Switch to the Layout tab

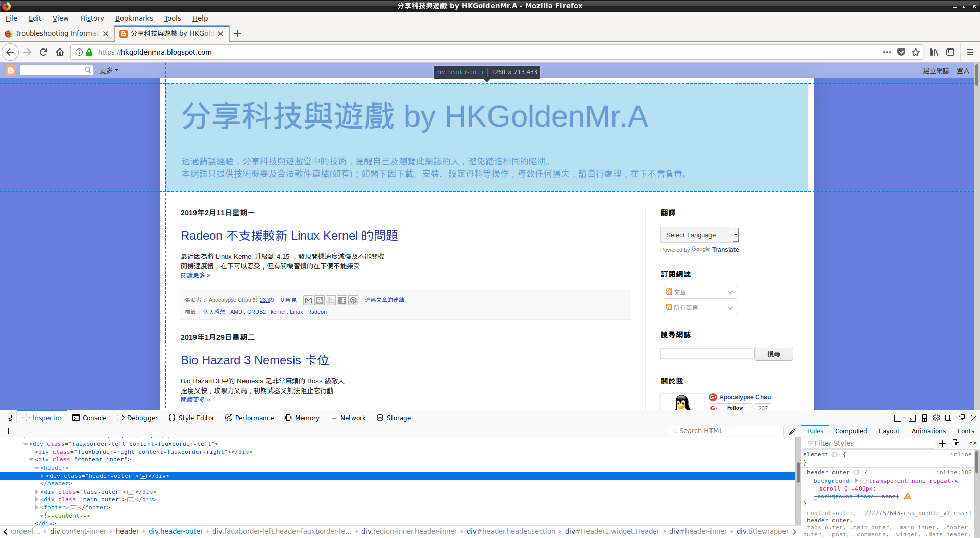(889, 431)
